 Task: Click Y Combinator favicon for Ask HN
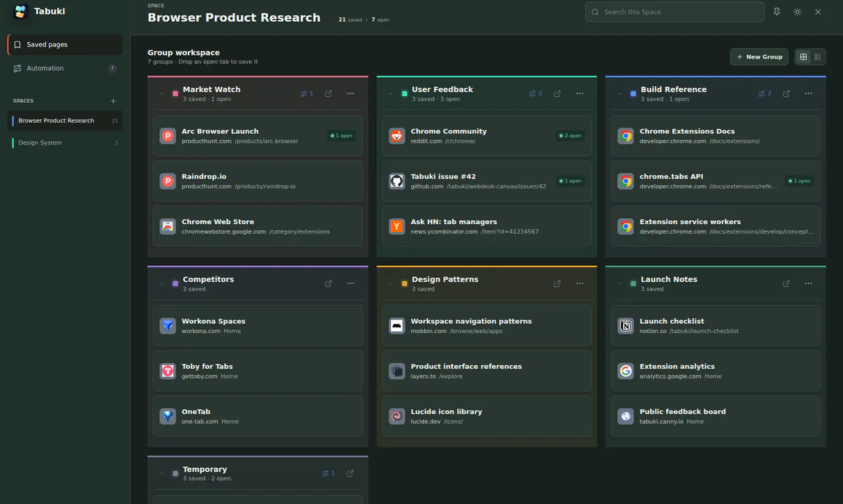(397, 226)
